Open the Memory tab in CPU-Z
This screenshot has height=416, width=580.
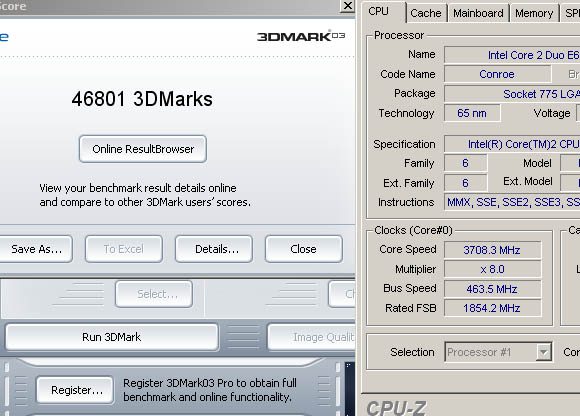click(534, 13)
